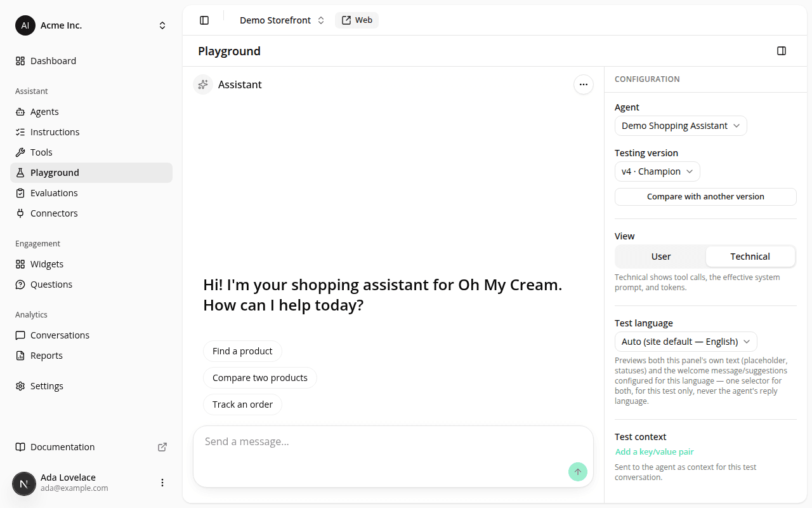Click the Settings gear icon
The width and height of the screenshot is (812, 508).
(20, 386)
